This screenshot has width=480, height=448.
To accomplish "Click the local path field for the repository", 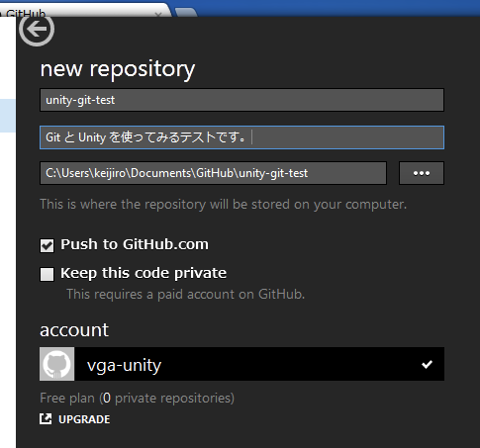I will point(213,173).
